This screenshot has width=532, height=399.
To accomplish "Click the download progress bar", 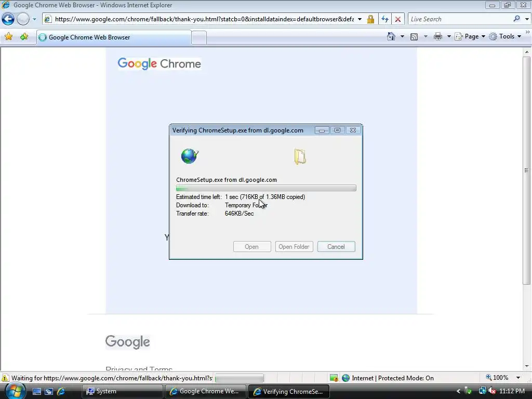I will click(266, 188).
